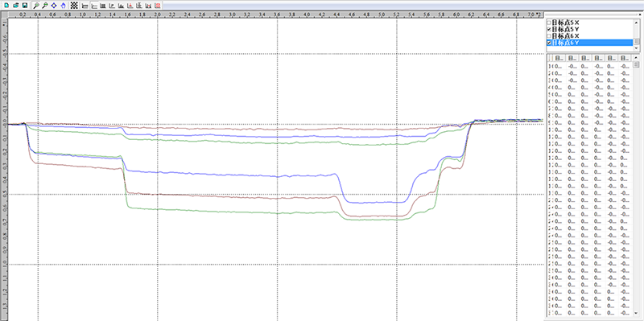The image size is (644, 321).
Task: Uncheck the 目标点5 Y checkbox
Action: pyautogui.click(x=549, y=30)
